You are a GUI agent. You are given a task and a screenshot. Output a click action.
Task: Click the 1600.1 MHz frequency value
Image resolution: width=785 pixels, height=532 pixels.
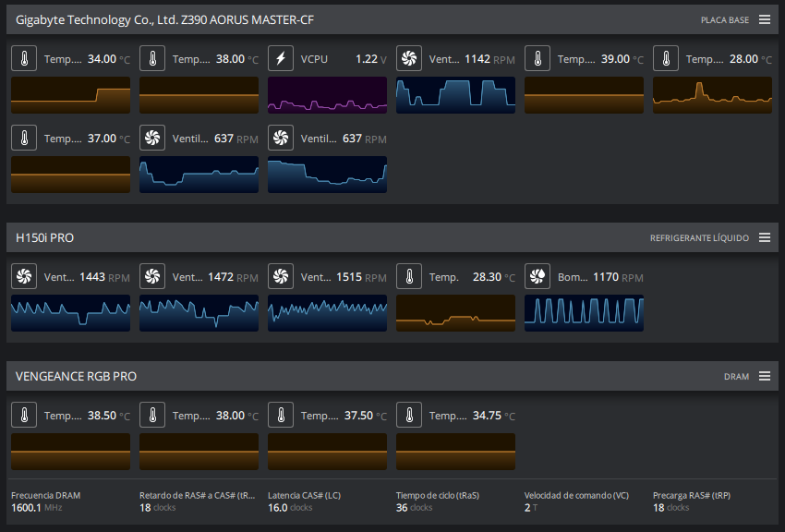pyautogui.click(x=37, y=507)
